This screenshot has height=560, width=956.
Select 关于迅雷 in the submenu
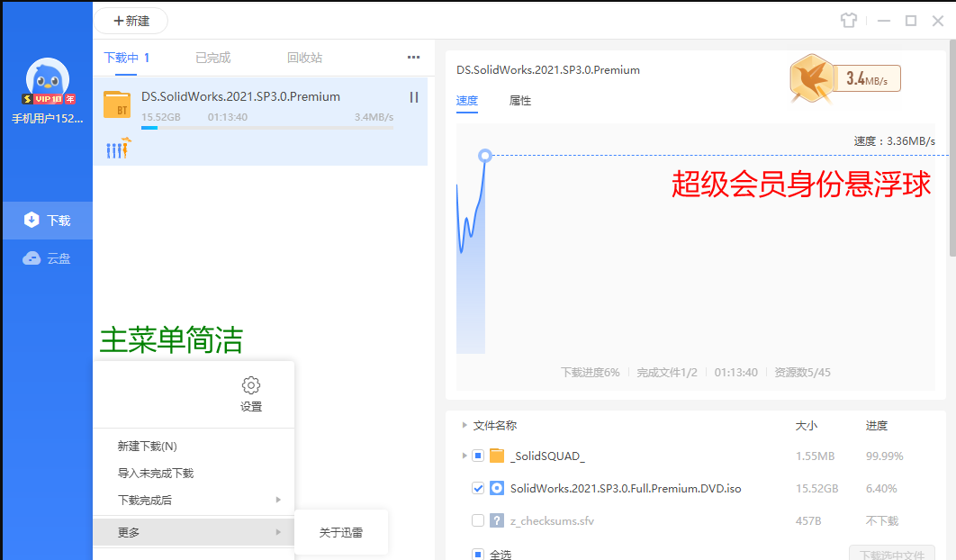point(341,533)
